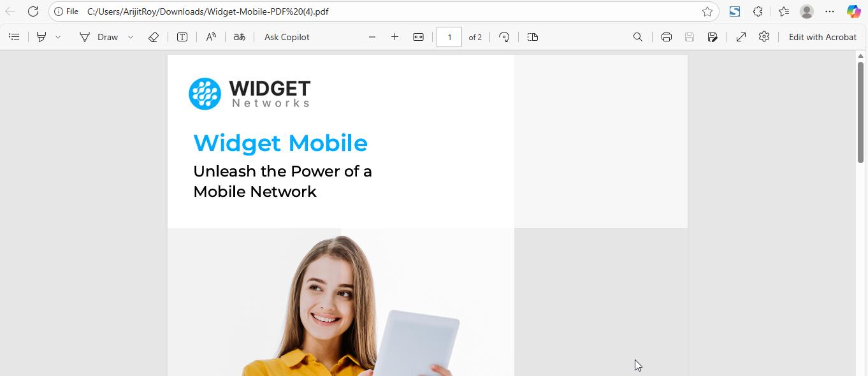Viewport: 868px width, 376px height.
Task: Open the user profile avatar
Action: coord(807,11)
